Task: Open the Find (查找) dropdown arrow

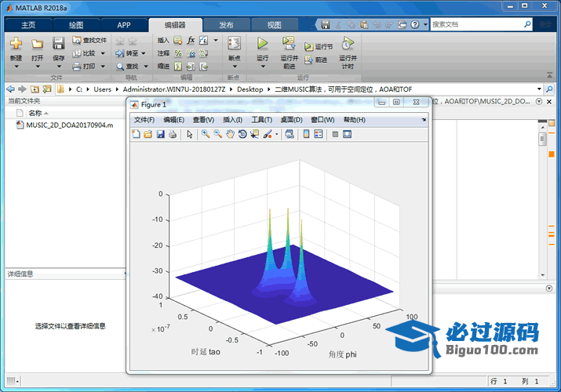Action: tap(146, 66)
